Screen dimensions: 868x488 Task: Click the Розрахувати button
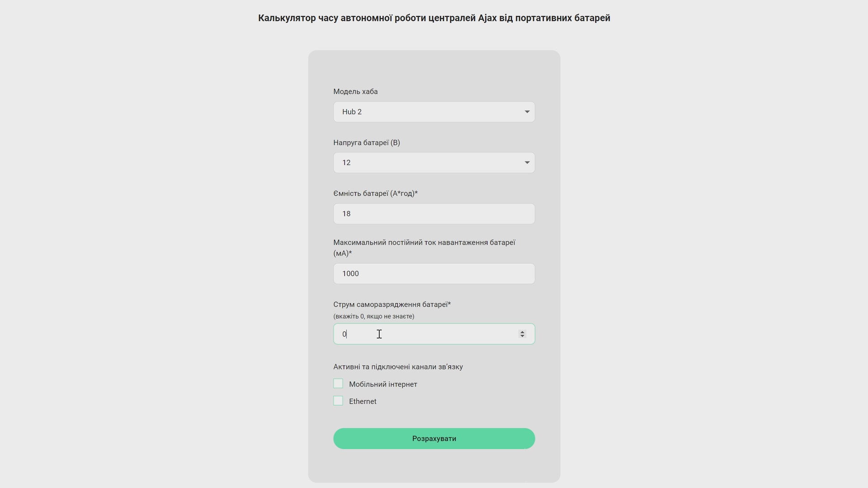[x=434, y=439]
